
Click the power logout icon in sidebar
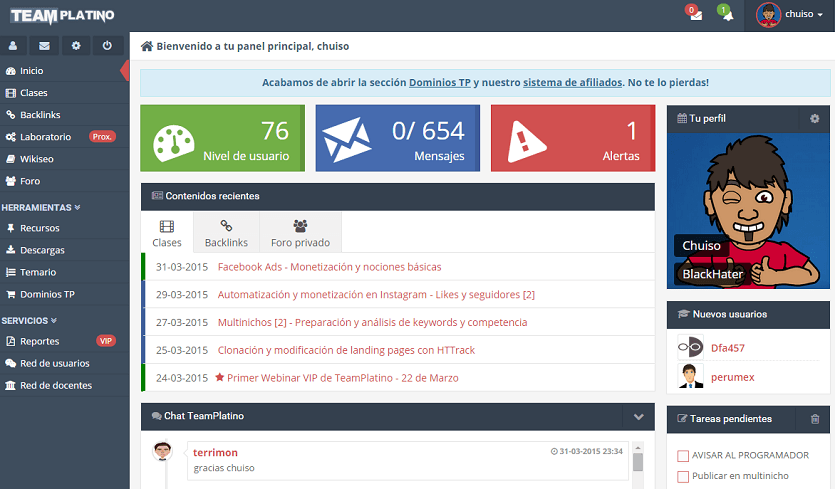click(x=107, y=46)
